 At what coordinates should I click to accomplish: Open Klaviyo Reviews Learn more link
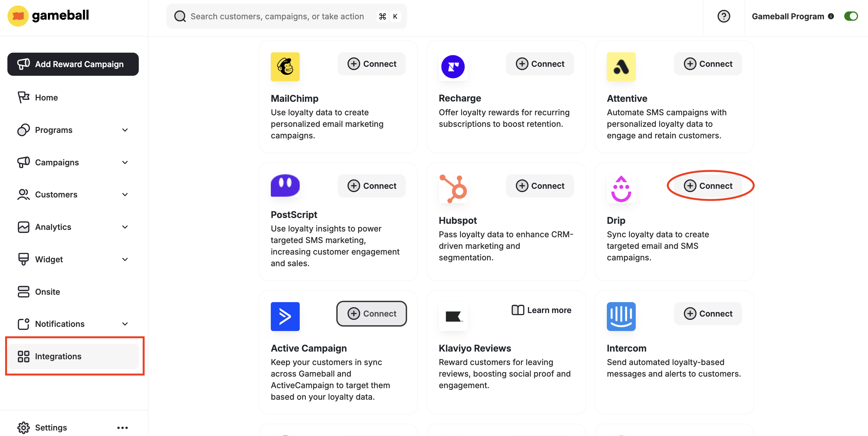point(541,310)
